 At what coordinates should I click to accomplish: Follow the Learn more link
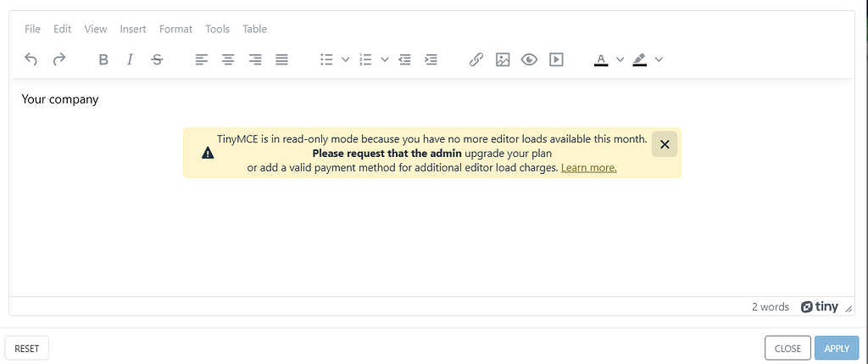[x=588, y=168]
